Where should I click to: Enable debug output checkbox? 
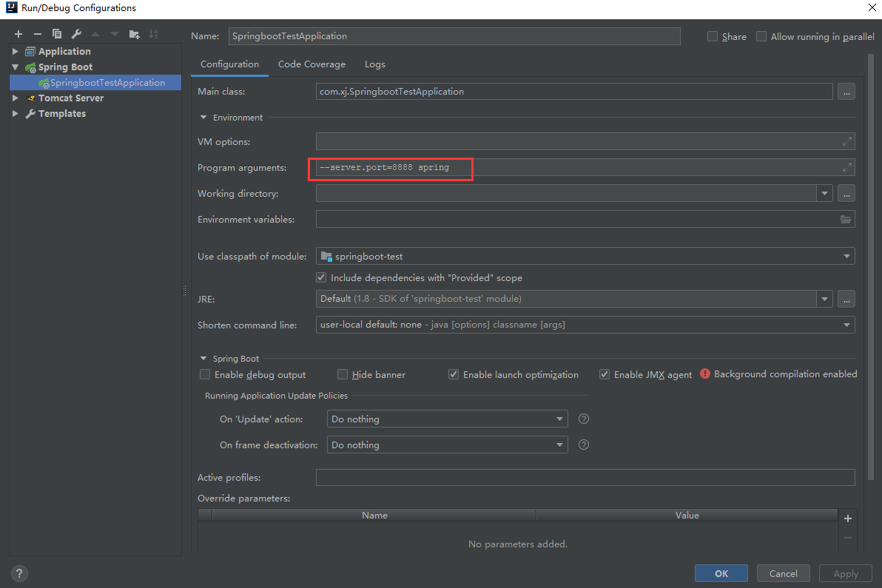pyautogui.click(x=205, y=374)
